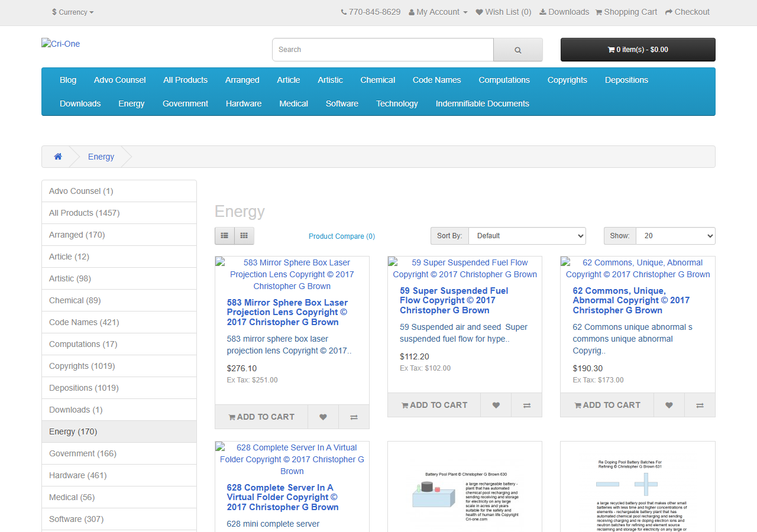Screen dimensions: 757x532
Task: Select Technology in the navigation bar
Action: coord(397,103)
